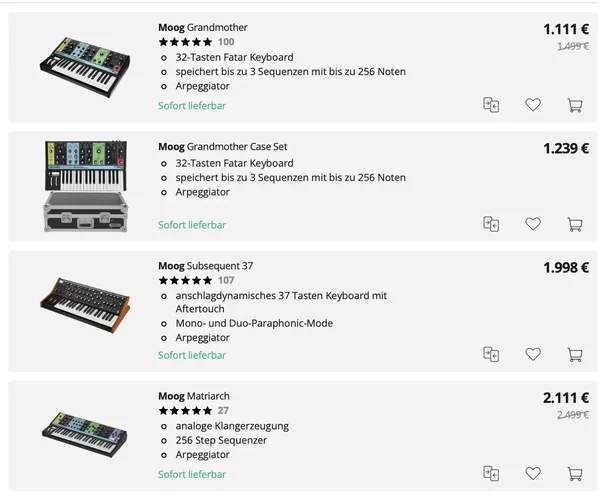The width and height of the screenshot is (606, 500).
Task: Add Moog Subsequent 37 to cart
Action: [574, 354]
